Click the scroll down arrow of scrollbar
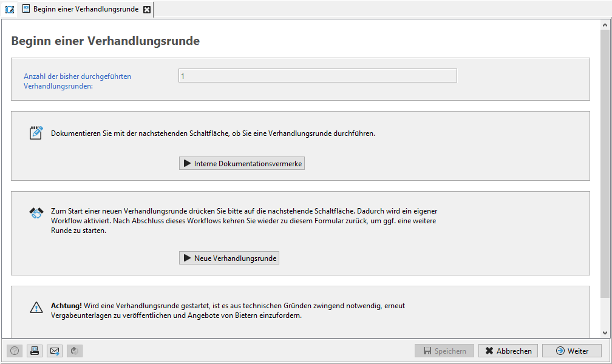This screenshot has height=364, width=612. pos(605,332)
